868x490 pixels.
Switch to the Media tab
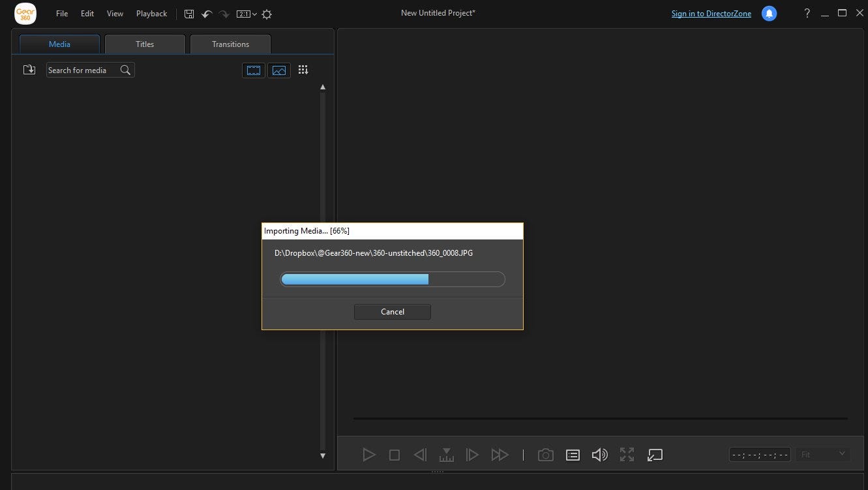click(x=59, y=44)
